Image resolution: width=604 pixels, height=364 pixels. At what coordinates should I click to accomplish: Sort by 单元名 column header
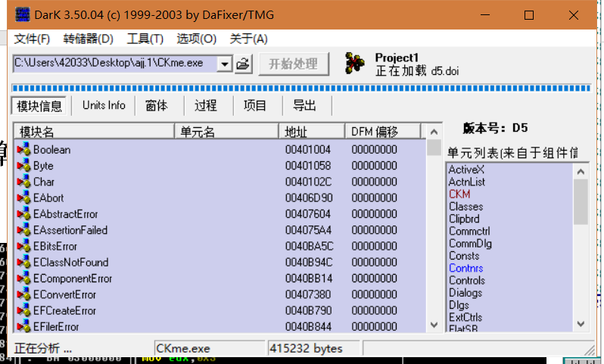[x=226, y=132]
